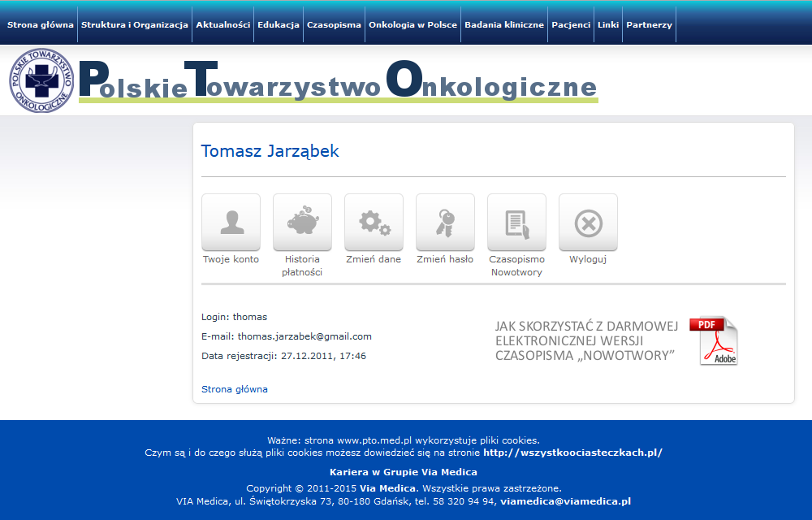Select Badania kliniczne in the menu

click(504, 25)
